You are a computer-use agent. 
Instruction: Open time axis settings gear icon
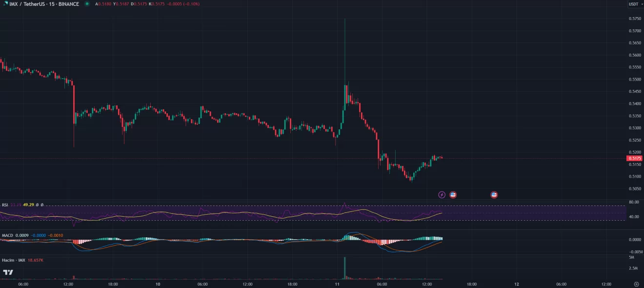636,284
